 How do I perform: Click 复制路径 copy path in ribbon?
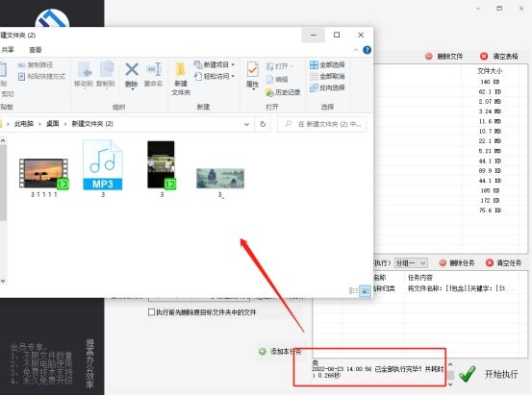36,64
